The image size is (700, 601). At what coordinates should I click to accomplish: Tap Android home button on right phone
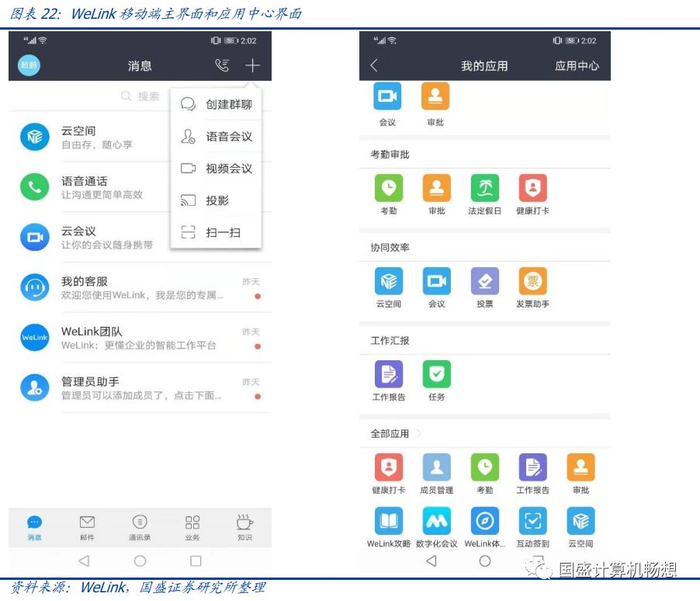pyautogui.click(x=485, y=561)
